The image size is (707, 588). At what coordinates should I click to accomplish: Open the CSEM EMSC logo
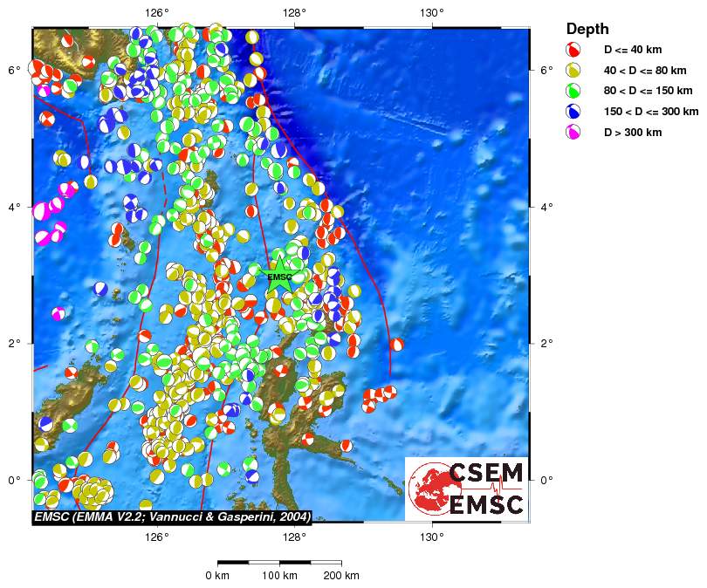point(467,489)
